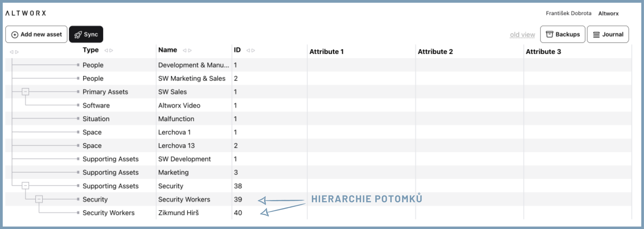Click the plus icon in Add new asset
Viewport: 644px width, 229px height.
pos(15,35)
